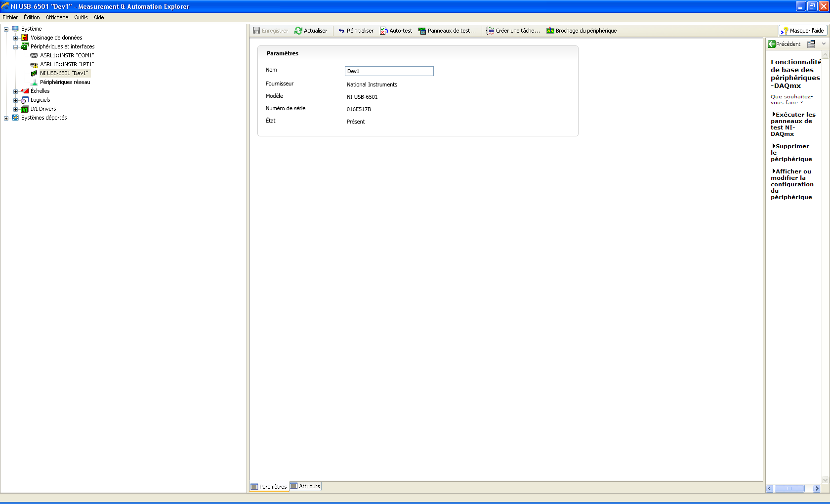Viewport: 830px width, 504px height.
Task: Click the Système computer icon
Action: click(x=15, y=29)
